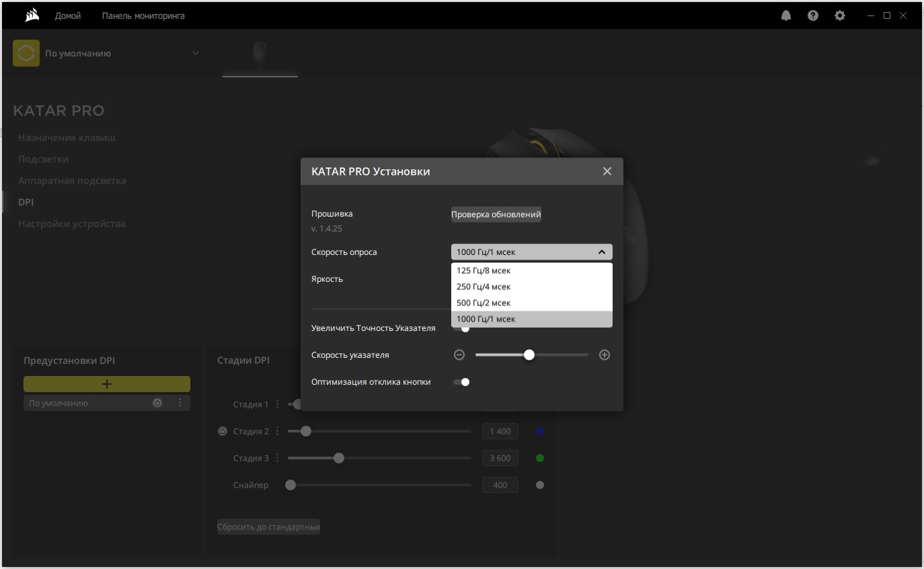Click the Скорость указателя slider handle
924x569 pixels.
529,355
